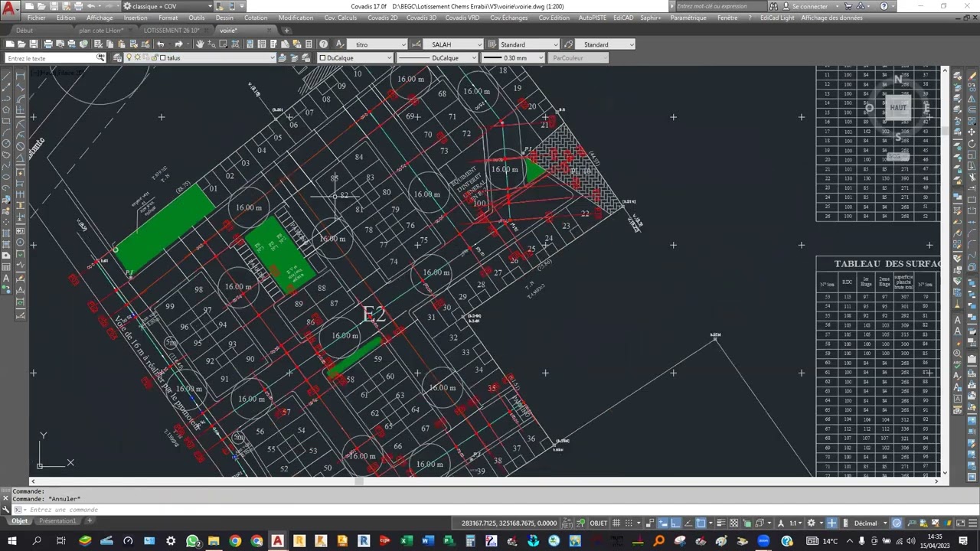
Task: Open a new drawing tab with the plus
Action: (x=286, y=31)
